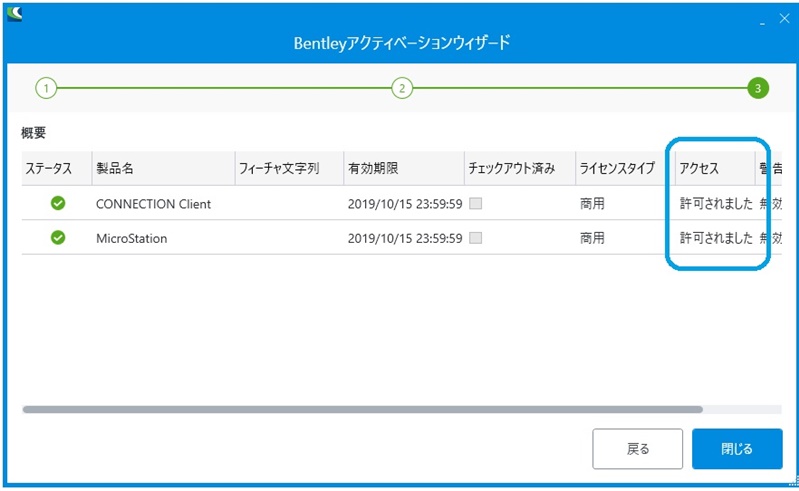Sort by ライセンスタイプ column header

pyautogui.click(x=625, y=168)
